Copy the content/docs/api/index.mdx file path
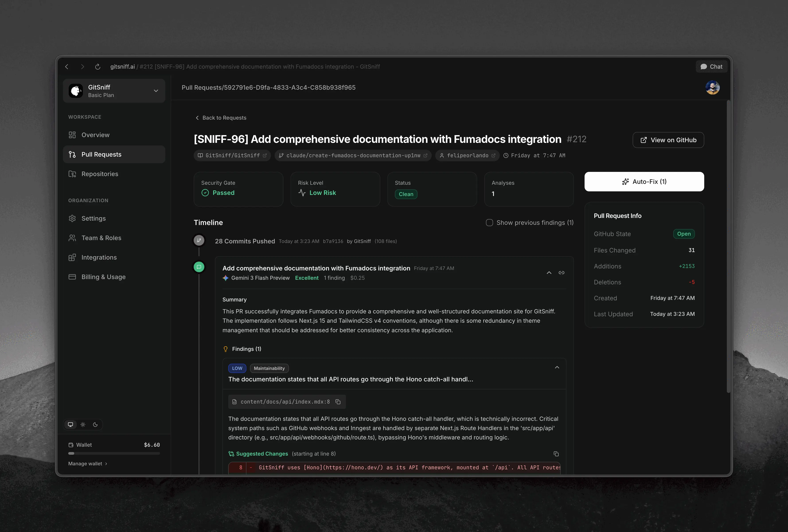 click(x=338, y=402)
